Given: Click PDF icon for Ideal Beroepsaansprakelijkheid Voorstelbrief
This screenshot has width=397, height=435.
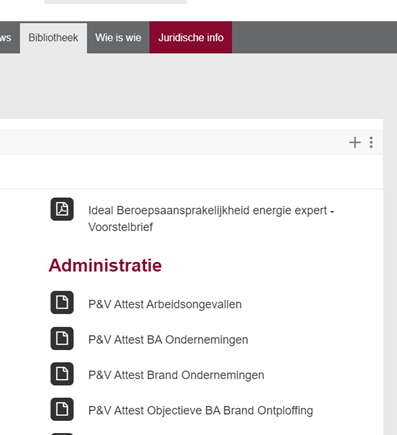Looking at the screenshot, I should [x=62, y=209].
